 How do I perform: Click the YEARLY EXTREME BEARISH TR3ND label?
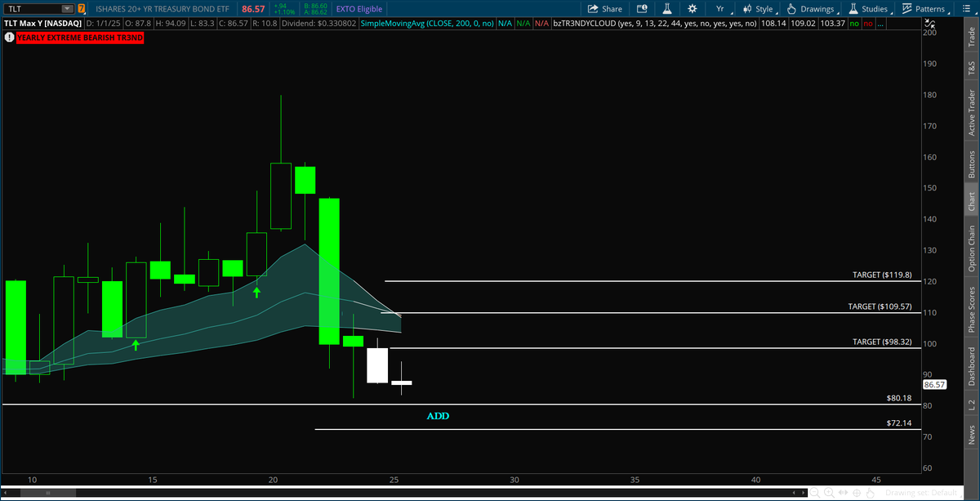pyautogui.click(x=79, y=38)
